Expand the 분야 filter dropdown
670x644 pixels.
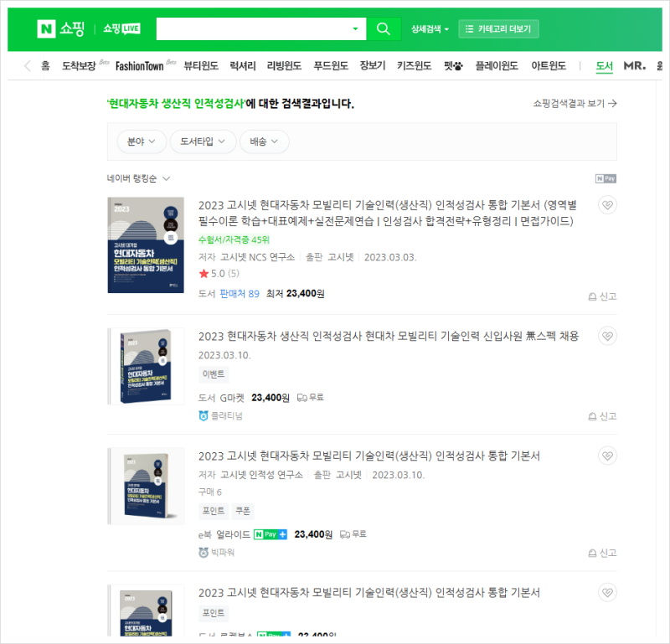(x=142, y=142)
